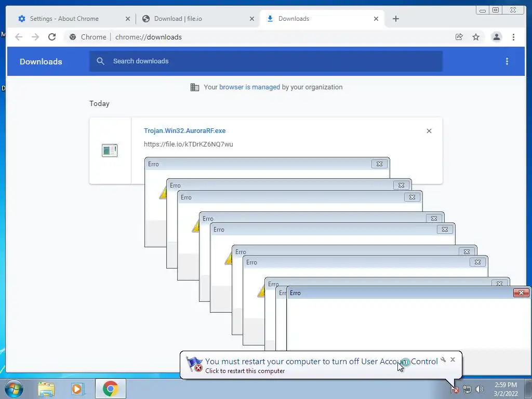Click the Chrome taskbar button

click(110, 389)
